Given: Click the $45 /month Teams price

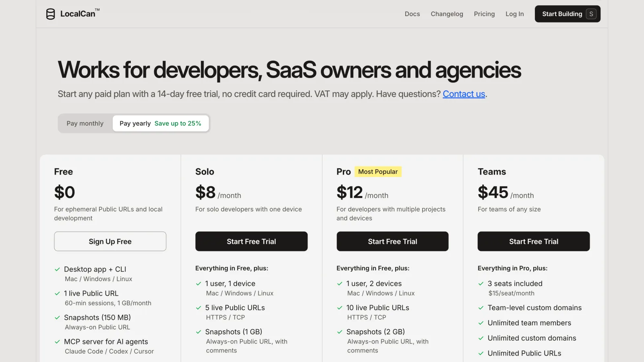Looking at the screenshot, I should [506, 193].
